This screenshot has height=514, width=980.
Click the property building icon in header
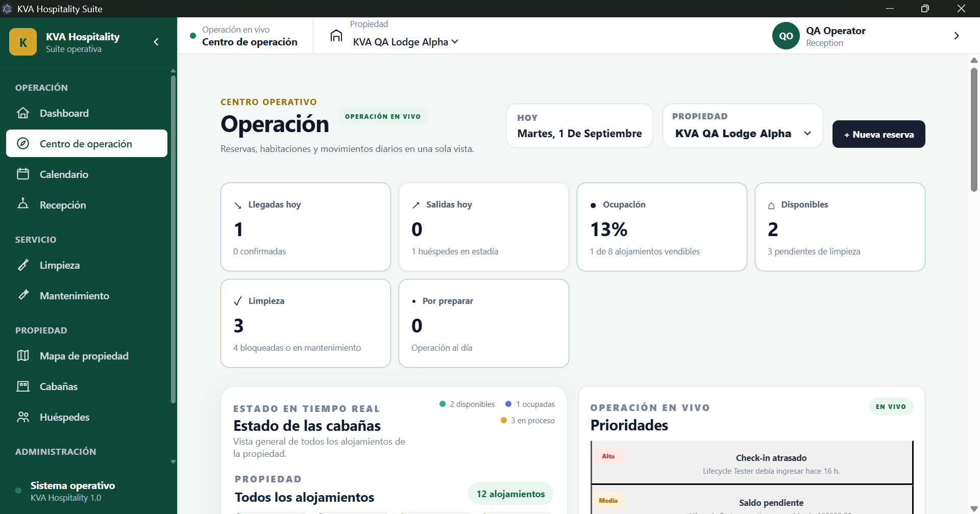336,36
